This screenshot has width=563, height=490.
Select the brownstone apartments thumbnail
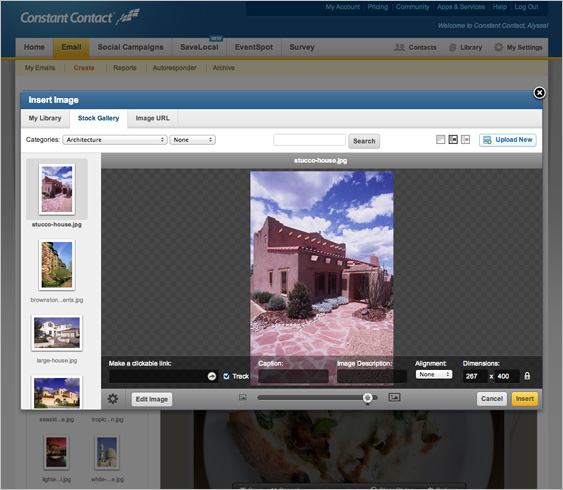click(x=57, y=265)
